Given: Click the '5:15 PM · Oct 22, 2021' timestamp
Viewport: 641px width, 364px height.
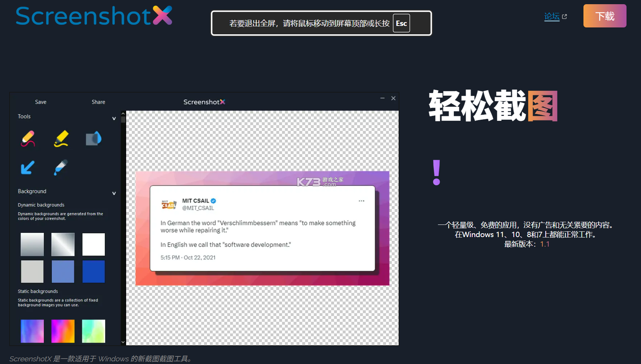Looking at the screenshot, I should [188, 258].
